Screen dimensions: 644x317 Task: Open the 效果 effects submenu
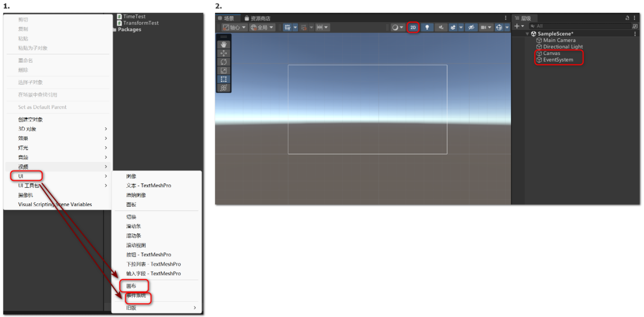pos(58,138)
